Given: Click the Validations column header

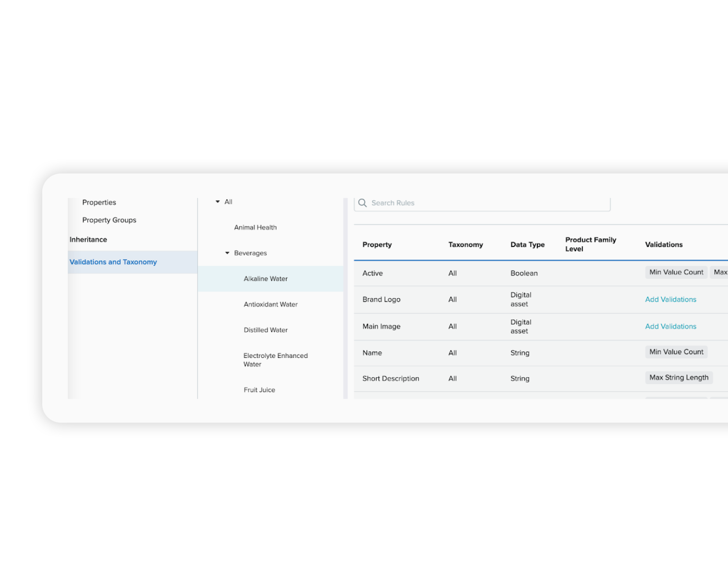Looking at the screenshot, I should click(x=663, y=244).
